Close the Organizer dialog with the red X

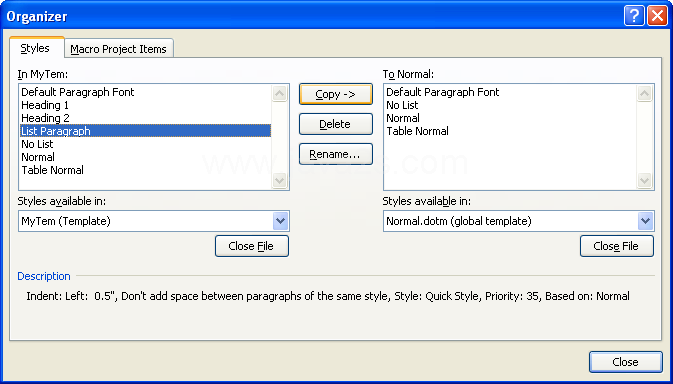click(657, 17)
